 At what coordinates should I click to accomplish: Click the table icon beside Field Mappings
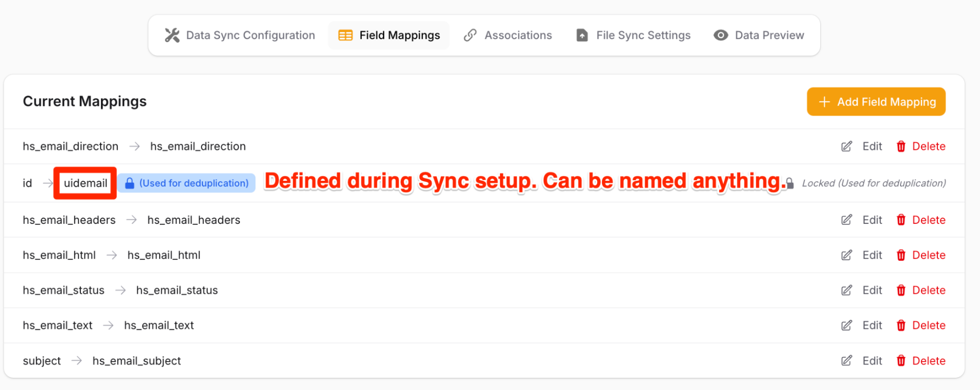(346, 35)
